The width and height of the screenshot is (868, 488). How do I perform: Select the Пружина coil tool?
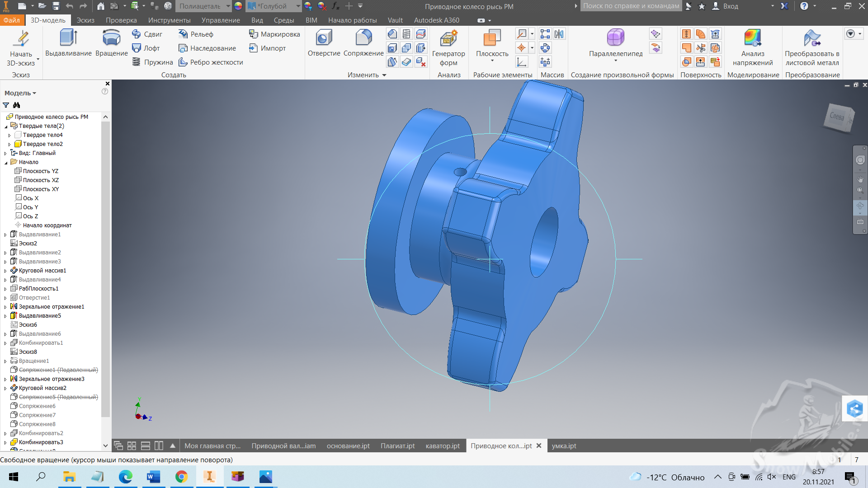(x=152, y=62)
